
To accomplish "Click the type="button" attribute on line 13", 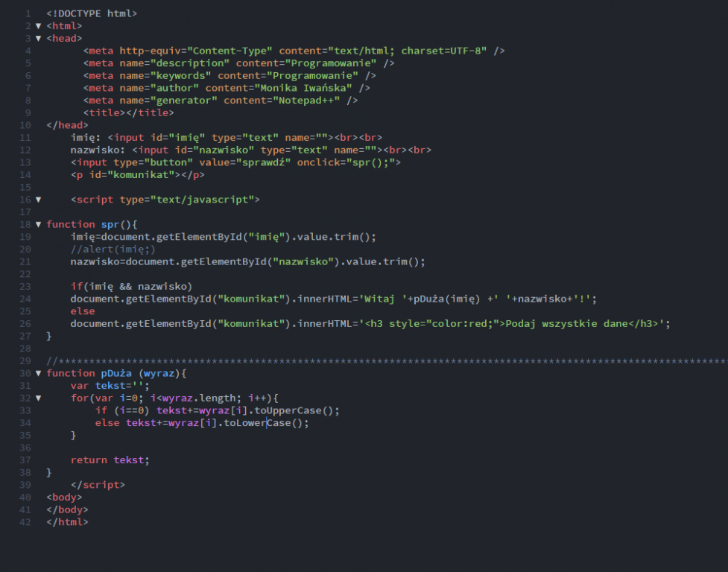I will click(x=153, y=162).
